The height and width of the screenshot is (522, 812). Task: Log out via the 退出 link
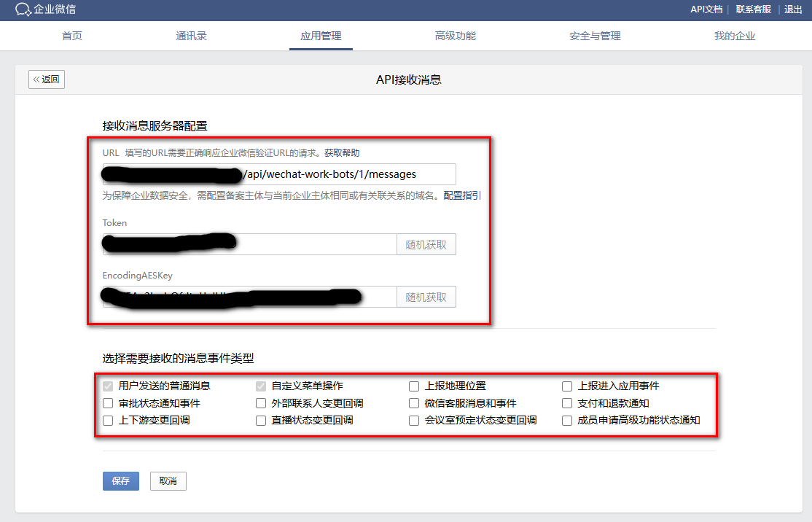point(793,9)
